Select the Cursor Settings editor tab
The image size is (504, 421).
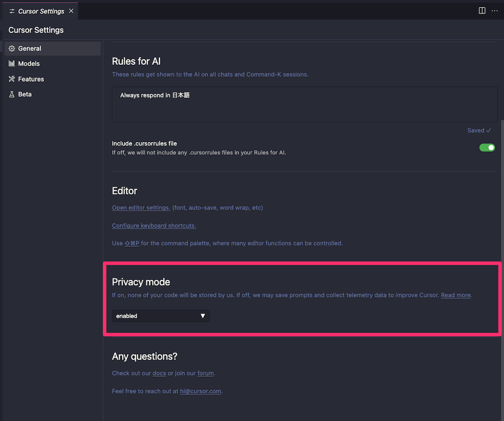pyautogui.click(x=41, y=11)
